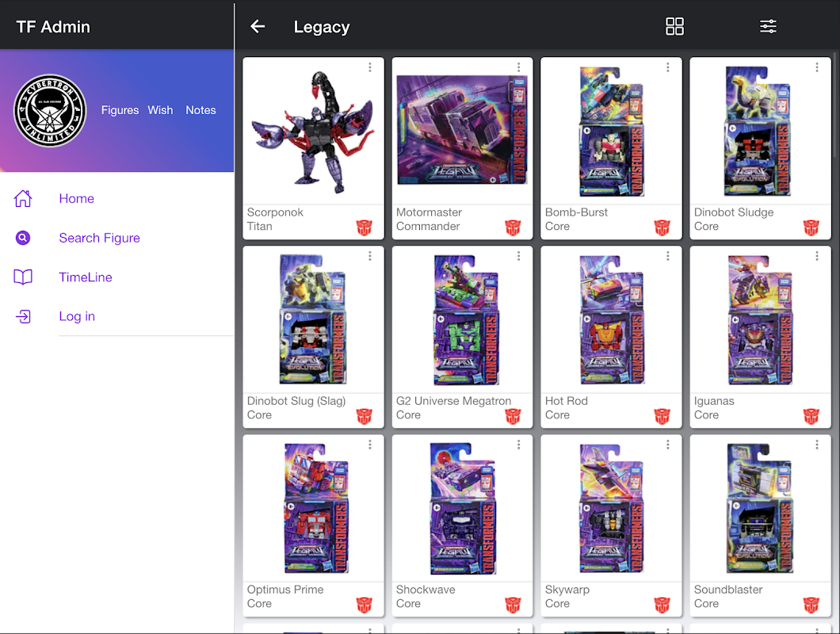Open three-dot menu on Optimus Prime card

pos(369,445)
